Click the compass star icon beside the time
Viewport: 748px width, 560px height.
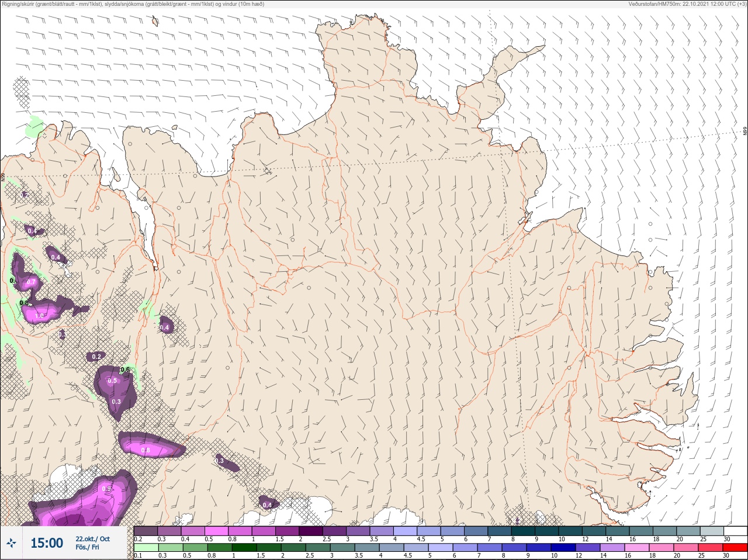coord(11,543)
